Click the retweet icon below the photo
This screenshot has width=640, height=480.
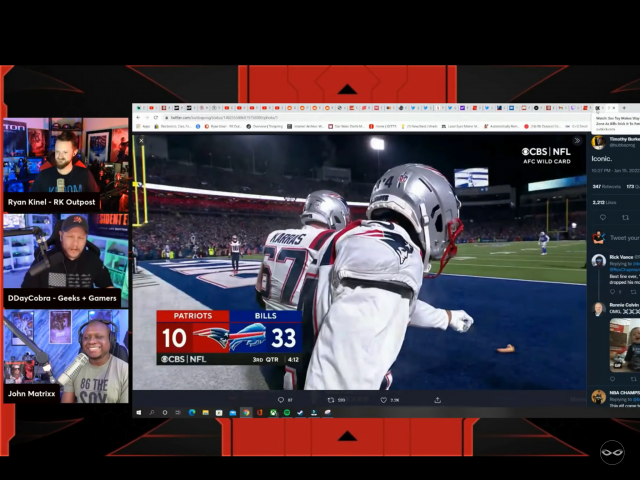pyautogui.click(x=331, y=400)
